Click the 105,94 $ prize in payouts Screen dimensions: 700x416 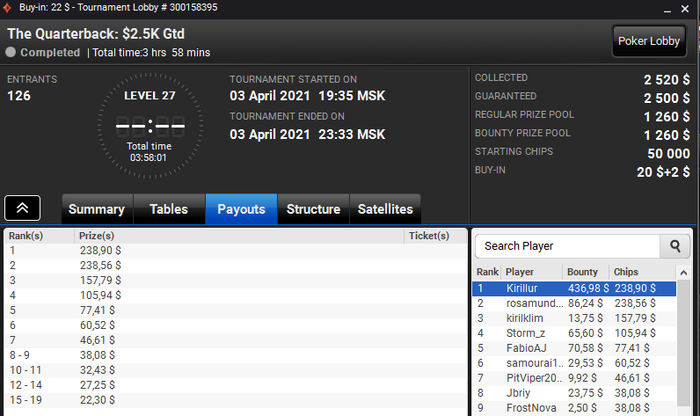click(x=100, y=295)
